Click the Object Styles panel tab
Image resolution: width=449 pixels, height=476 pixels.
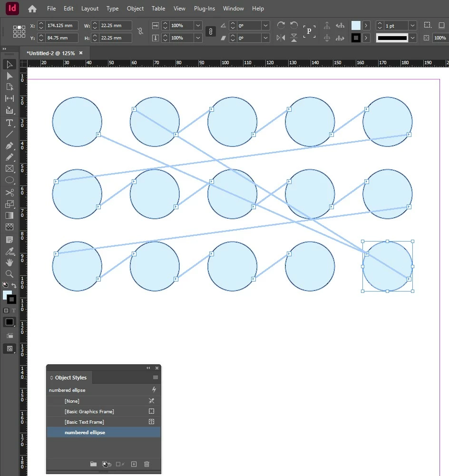pyautogui.click(x=69, y=378)
